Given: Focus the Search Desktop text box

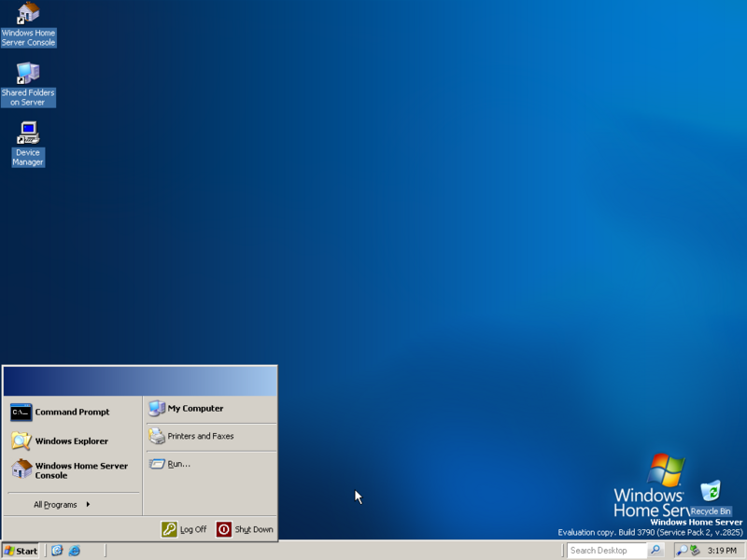Looking at the screenshot, I should pos(607,551).
